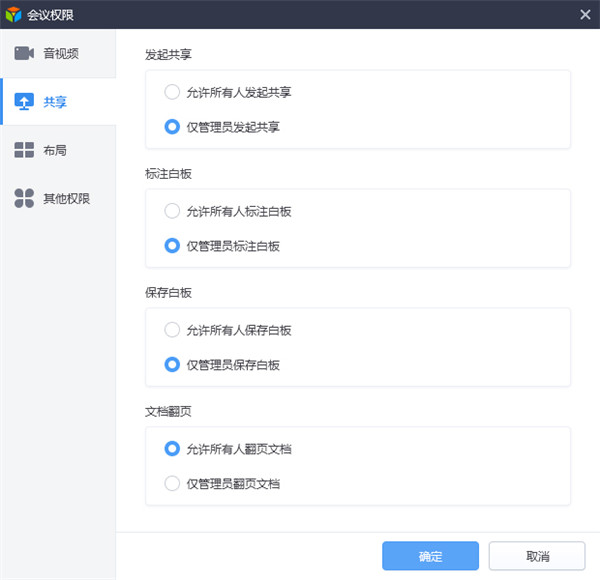Pick 仅管理员标注白板 radio button
600x580 pixels.
172,246
